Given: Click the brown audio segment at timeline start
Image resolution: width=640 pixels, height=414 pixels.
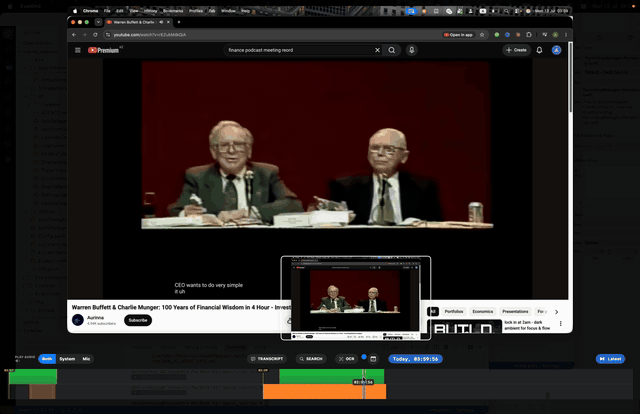Looking at the screenshot, I should [42, 391].
